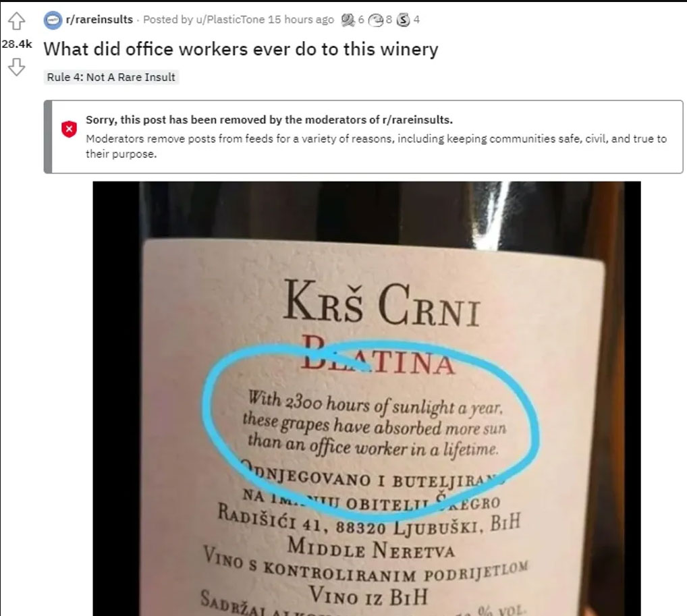Click the '15 hours ago' timestamp
This screenshot has height=616, width=687.
[x=301, y=20]
